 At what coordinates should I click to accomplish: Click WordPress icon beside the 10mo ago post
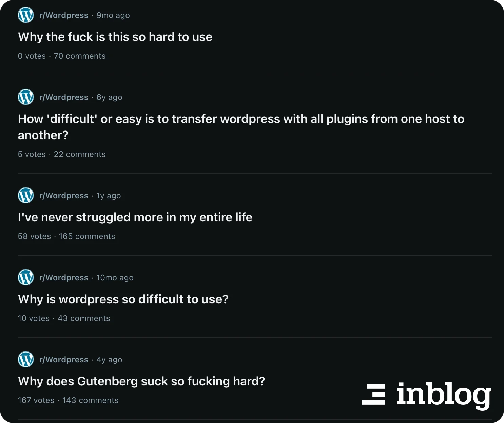pos(26,278)
